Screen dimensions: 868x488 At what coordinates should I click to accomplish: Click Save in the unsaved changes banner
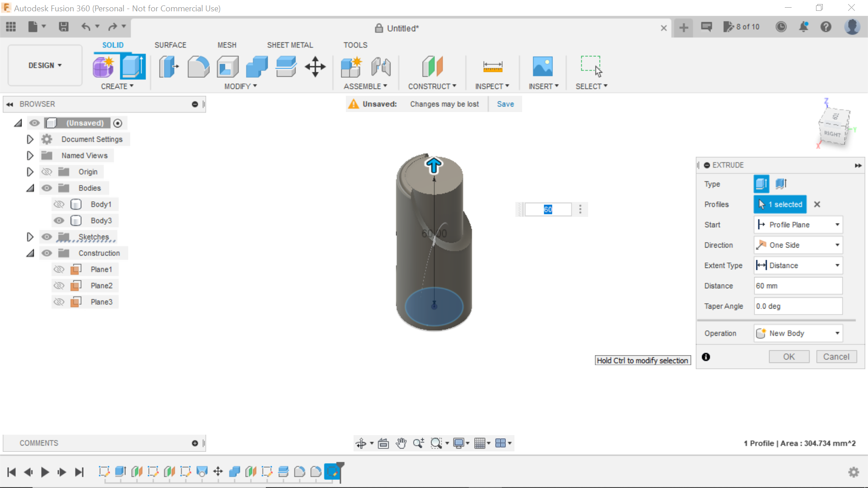(505, 104)
